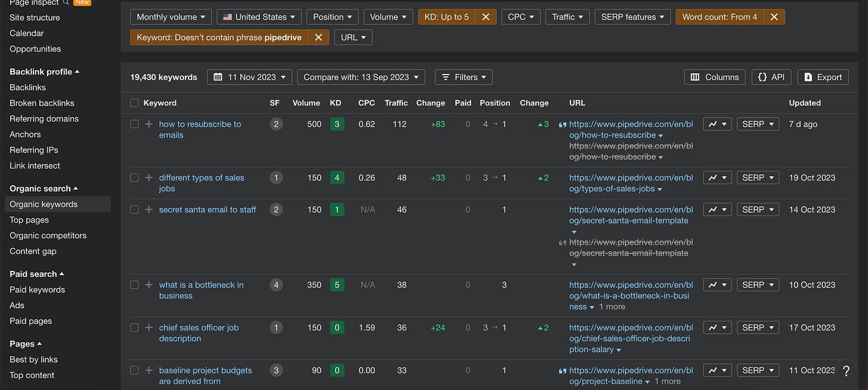Edit the KD: Up to 5 filter
Screen dimensions: 868x390
[x=447, y=17]
